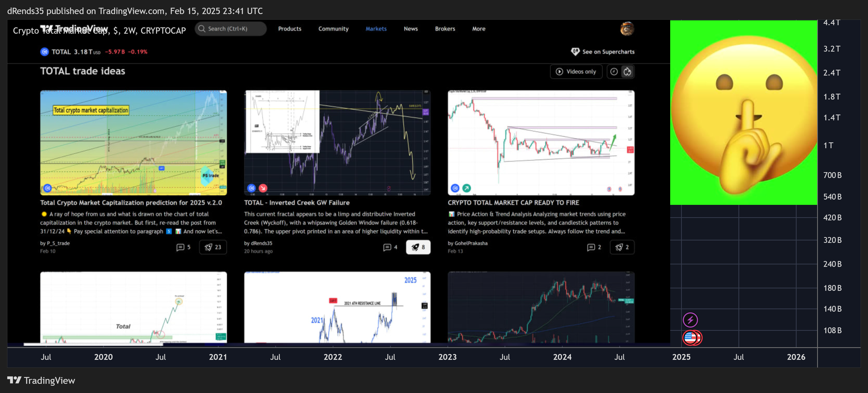Click the 108B price axis label
This screenshot has width=868, height=393.
[832, 330]
